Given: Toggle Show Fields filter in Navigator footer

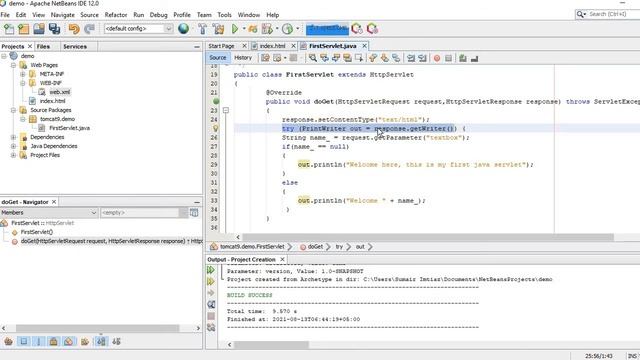Looking at the screenshot, I should pyautogui.click(x=24, y=341).
